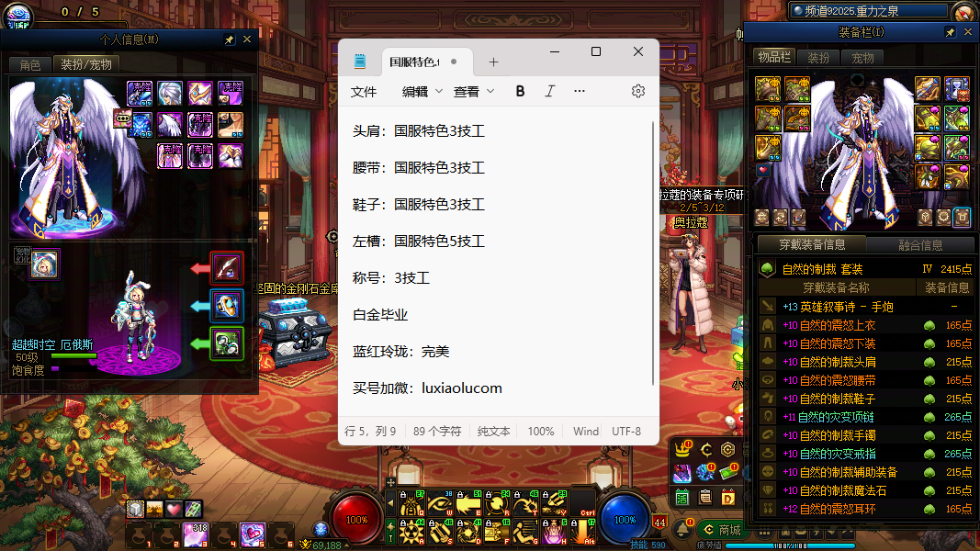Add a new Notepad tab

[x=493, y=62]
